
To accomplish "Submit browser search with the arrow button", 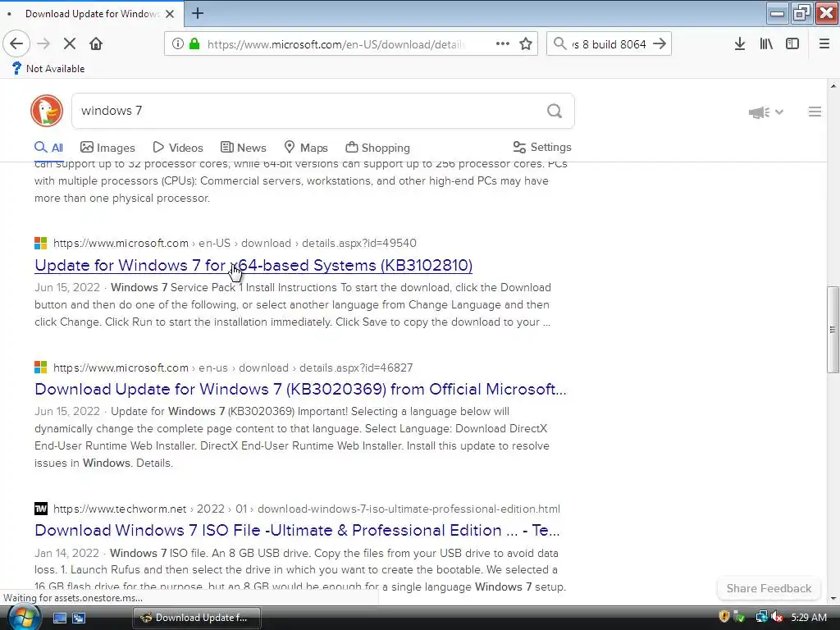I will [x=660, y=44].
